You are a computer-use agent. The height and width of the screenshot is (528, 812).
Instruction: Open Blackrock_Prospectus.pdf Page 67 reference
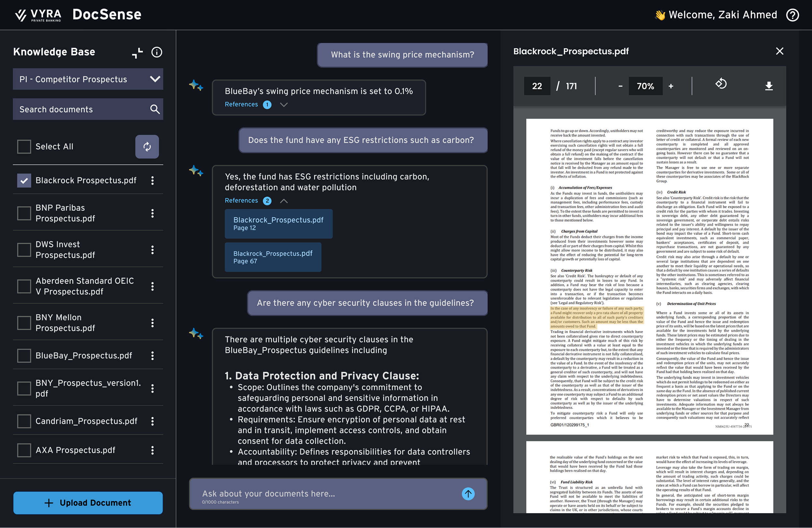(x=273, y=257)
